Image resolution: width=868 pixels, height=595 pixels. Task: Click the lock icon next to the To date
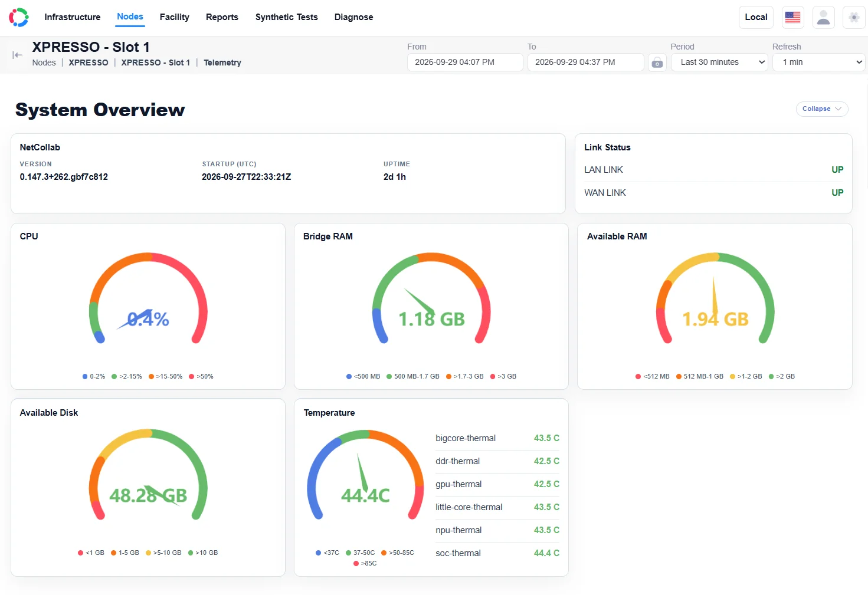(x=657, y=63)
